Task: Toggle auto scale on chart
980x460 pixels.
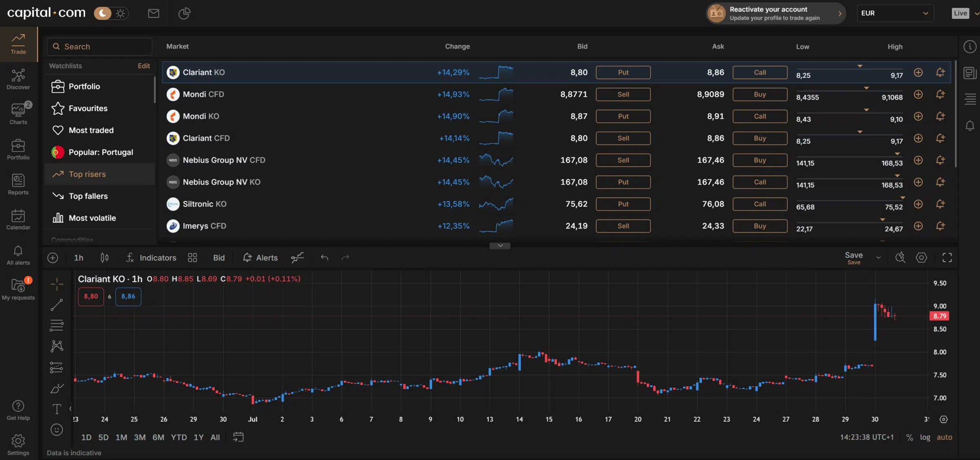Action: pos(944,438)
